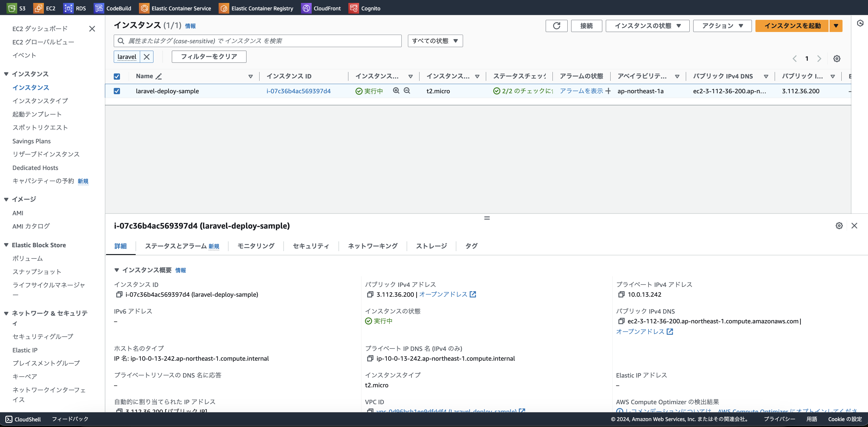This screenshot has height=427, width=868.
Task: Click the zoom-in magnifier in the instance row
Action: [396, 91]
